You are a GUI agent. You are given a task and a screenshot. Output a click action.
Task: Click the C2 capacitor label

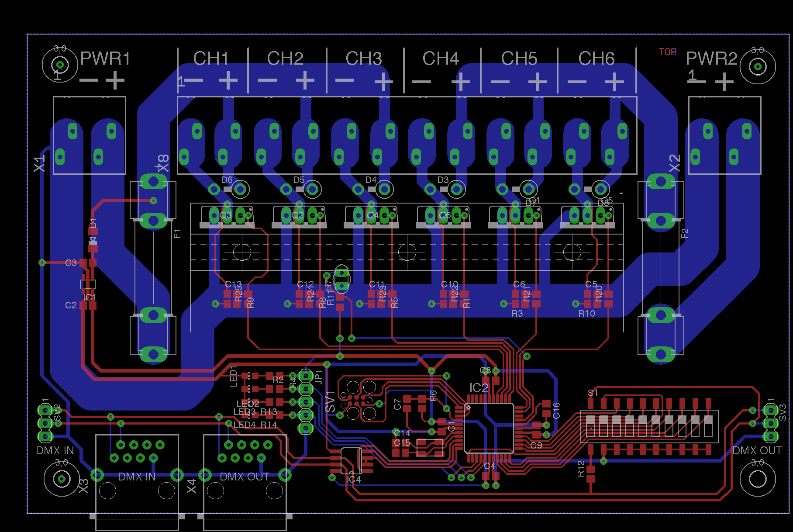71,305
